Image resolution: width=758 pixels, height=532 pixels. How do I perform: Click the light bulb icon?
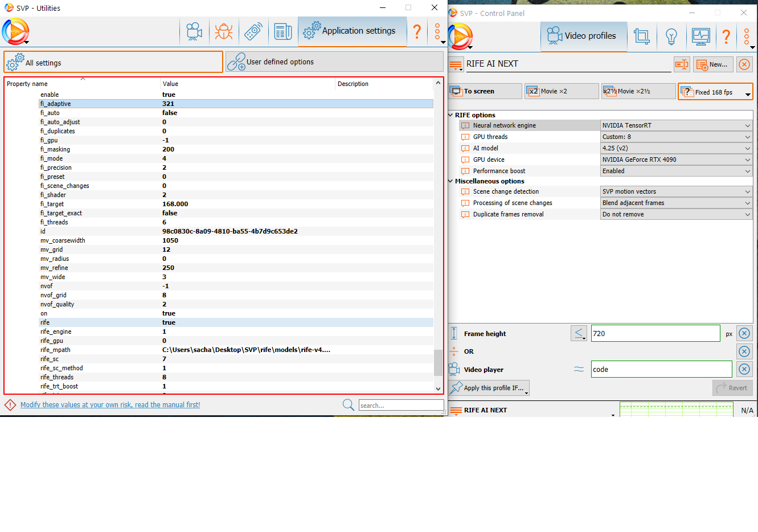[671, 36]
